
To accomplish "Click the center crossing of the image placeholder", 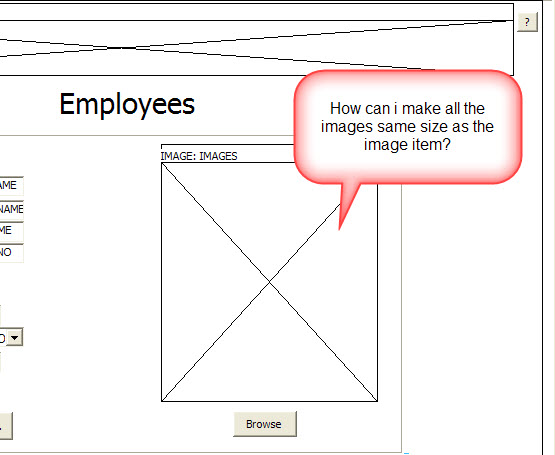I will pos(269,282).
